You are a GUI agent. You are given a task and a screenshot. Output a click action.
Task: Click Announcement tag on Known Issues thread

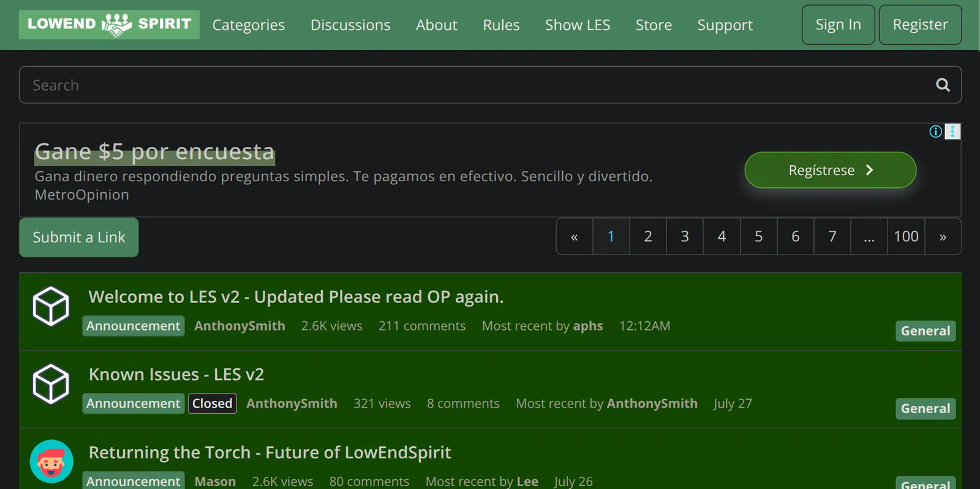click(x=134, y=404)
